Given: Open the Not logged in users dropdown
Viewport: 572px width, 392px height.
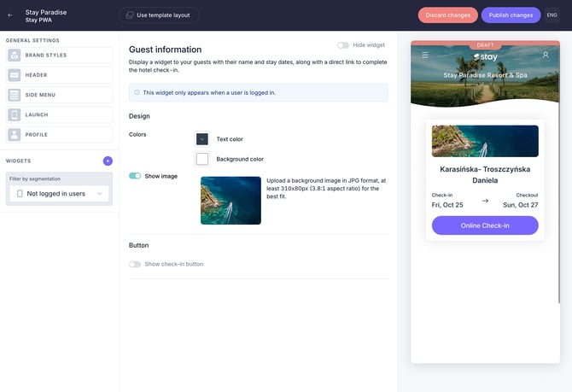Looking at the screenshot, I should 59,194.
